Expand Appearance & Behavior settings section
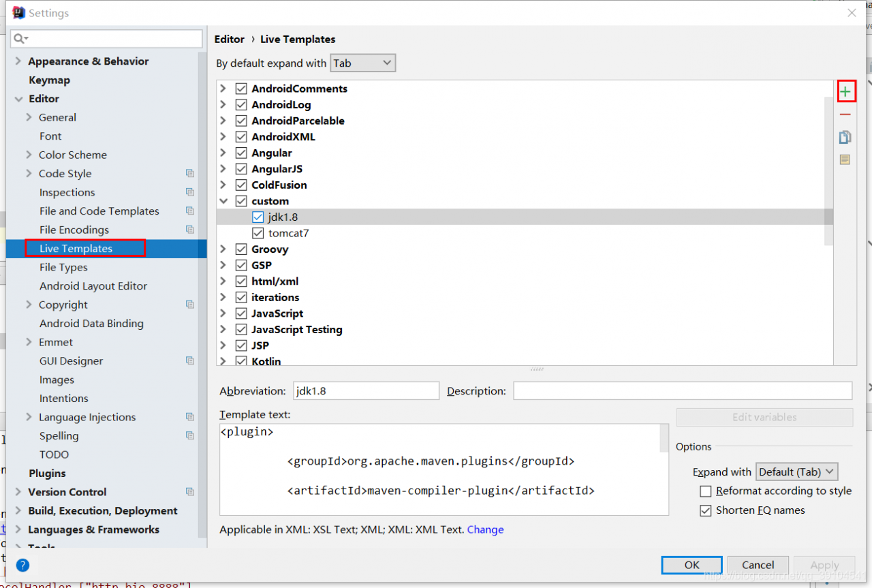The image size is (872, 588). [x=18, y=61]
